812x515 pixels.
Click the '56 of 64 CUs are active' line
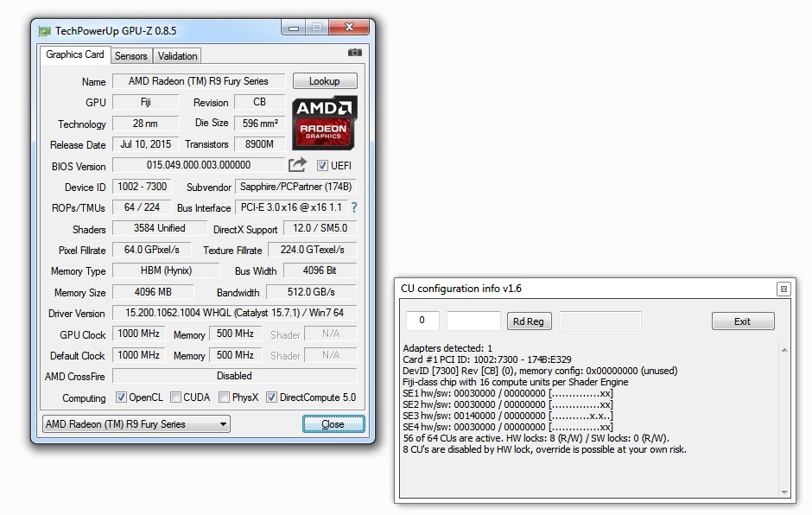click(536, 438)
